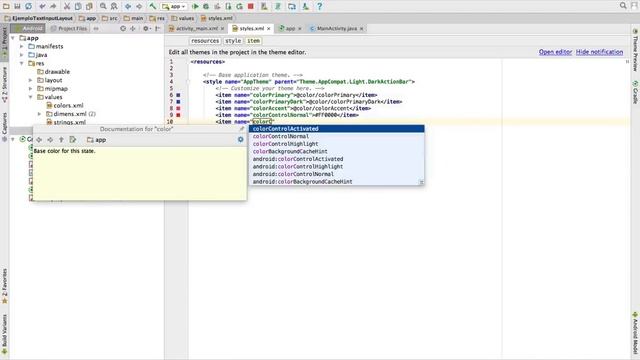Image resolution: width=640 pixels, height=360 pixels.
Task: Click the Search Everywhere magnifier icon
Action: (x=623, y=6)
